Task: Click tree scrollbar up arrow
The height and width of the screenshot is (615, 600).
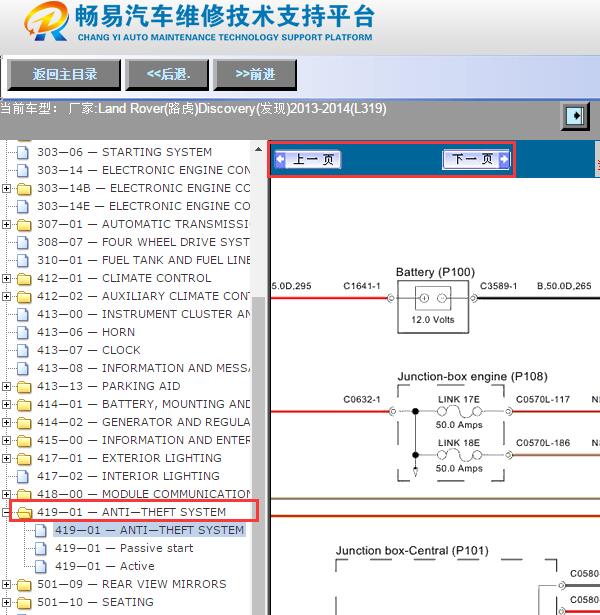Action: click(x=258, y=149)
